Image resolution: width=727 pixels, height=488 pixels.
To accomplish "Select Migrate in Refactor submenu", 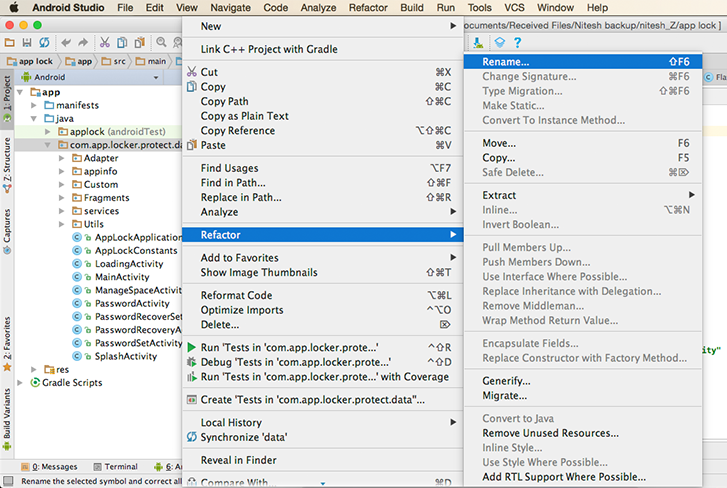I will point(583,396).
